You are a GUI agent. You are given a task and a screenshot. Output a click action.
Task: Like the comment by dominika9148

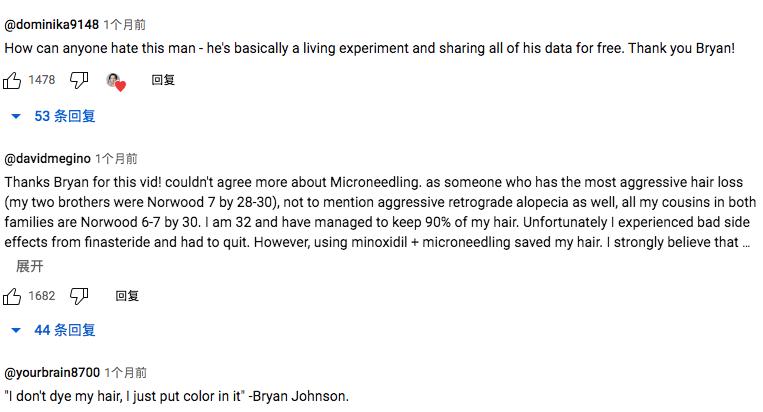click(12, 80)
